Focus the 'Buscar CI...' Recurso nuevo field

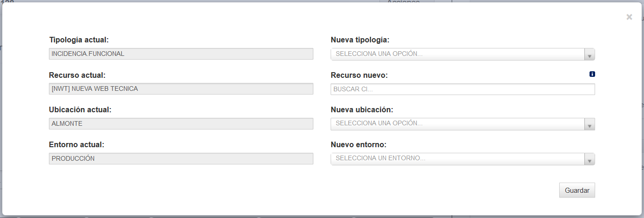(x=463, y=89)
